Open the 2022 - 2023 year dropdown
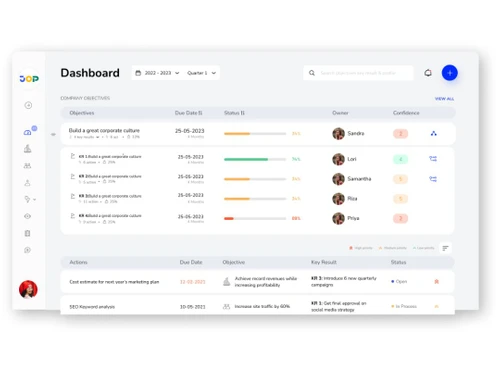 (162, 73)
